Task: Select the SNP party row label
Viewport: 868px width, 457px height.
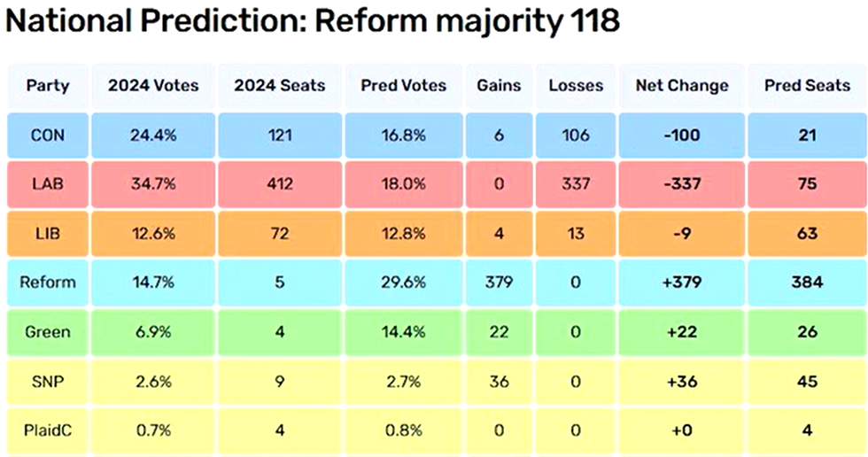Action: (48, 382)
